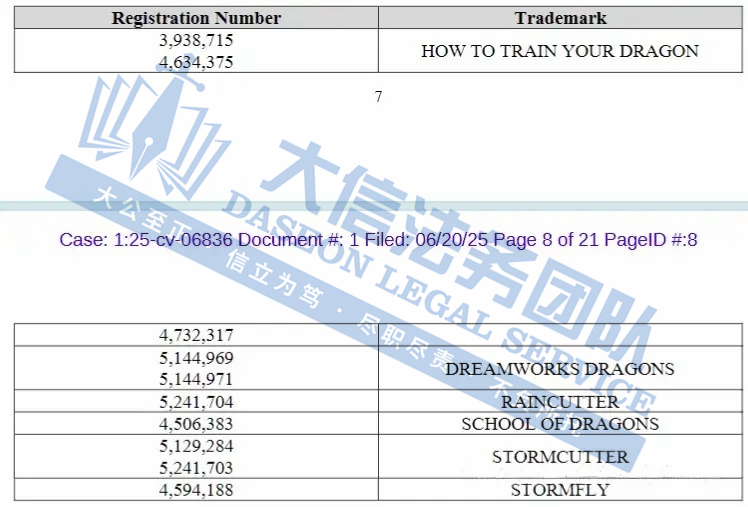Click the SCHOOL OF DRAGONS trademark text
Viewport: 748px width, 507px height.
[560, 424]
